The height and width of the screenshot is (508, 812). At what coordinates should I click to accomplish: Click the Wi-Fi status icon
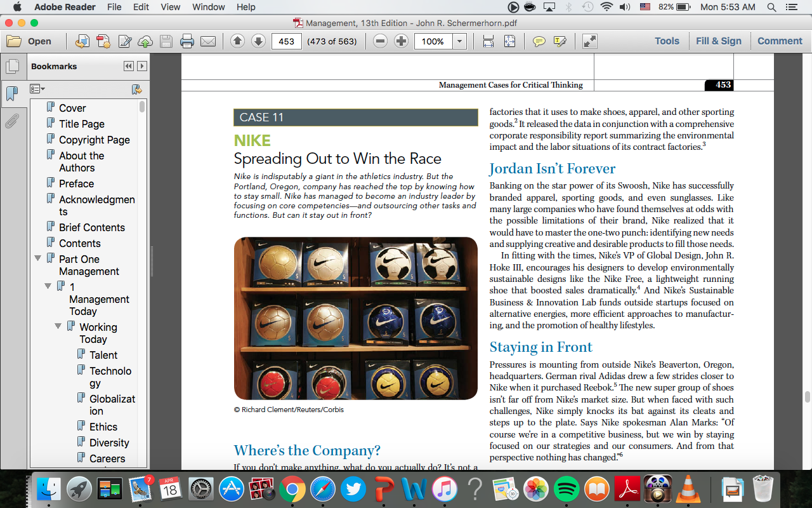[x=606, y=7]
